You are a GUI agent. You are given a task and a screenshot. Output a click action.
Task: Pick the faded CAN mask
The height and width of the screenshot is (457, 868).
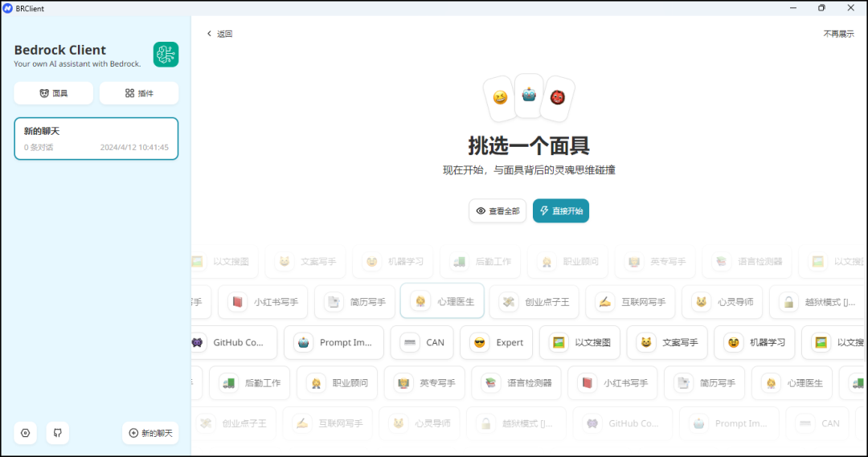(817, 423)
